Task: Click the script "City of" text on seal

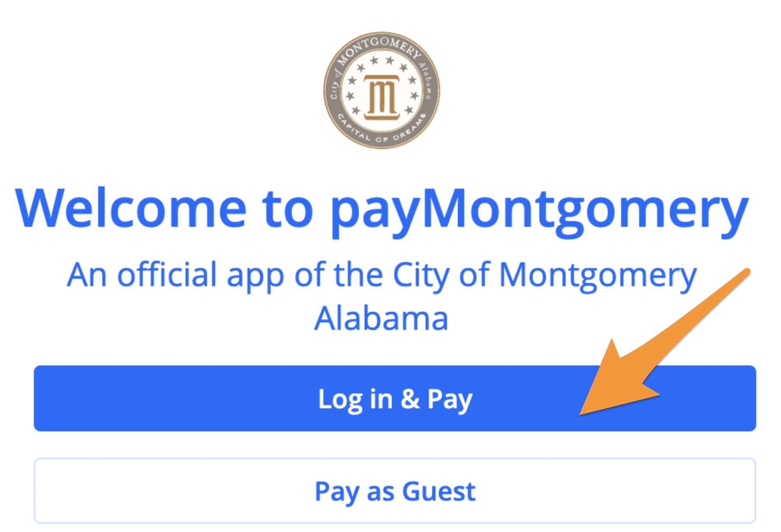Action: [335, 85]
